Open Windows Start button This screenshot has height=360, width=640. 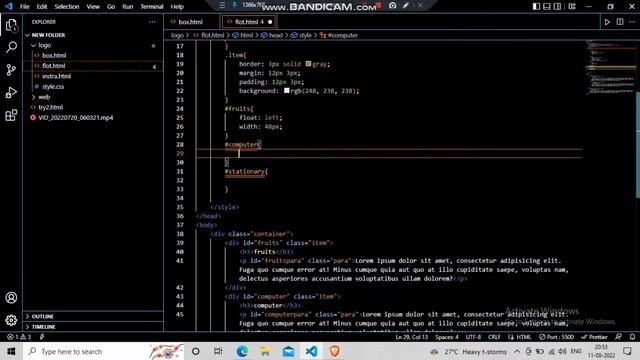coord(11,351)
